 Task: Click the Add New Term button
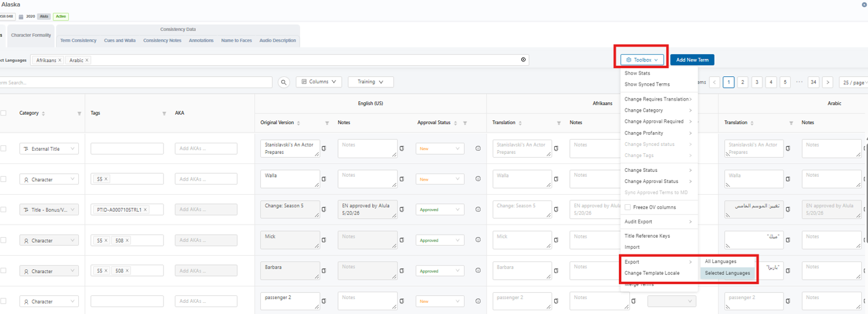pyautogui.click(x=692, y=60)
